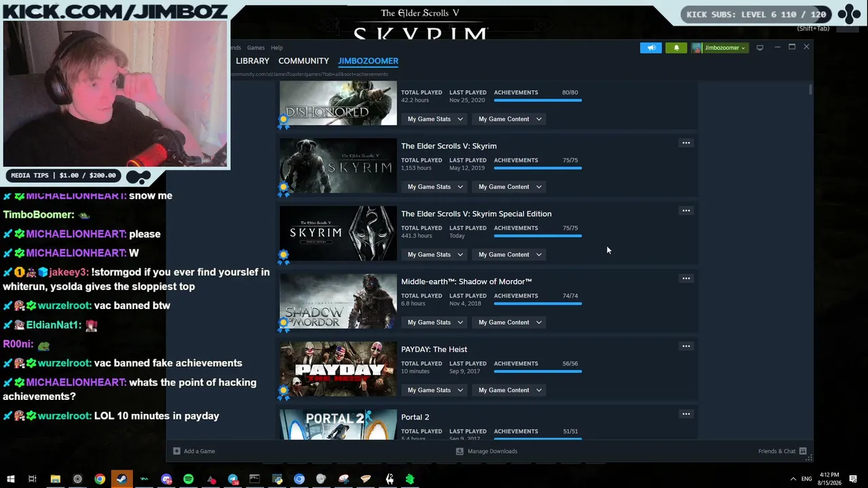Open more options for Skyrim Special Edition

pyautogui.click(x=686, y=211)
